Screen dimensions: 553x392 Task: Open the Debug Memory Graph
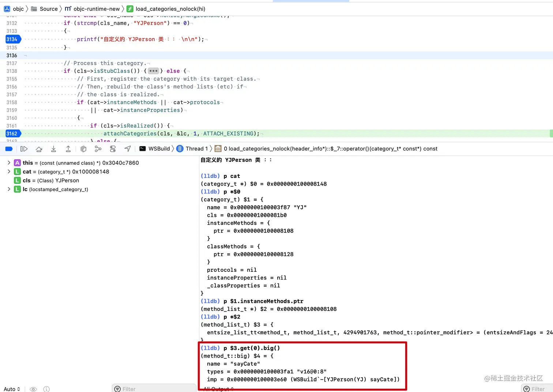(x=98, y=149)
